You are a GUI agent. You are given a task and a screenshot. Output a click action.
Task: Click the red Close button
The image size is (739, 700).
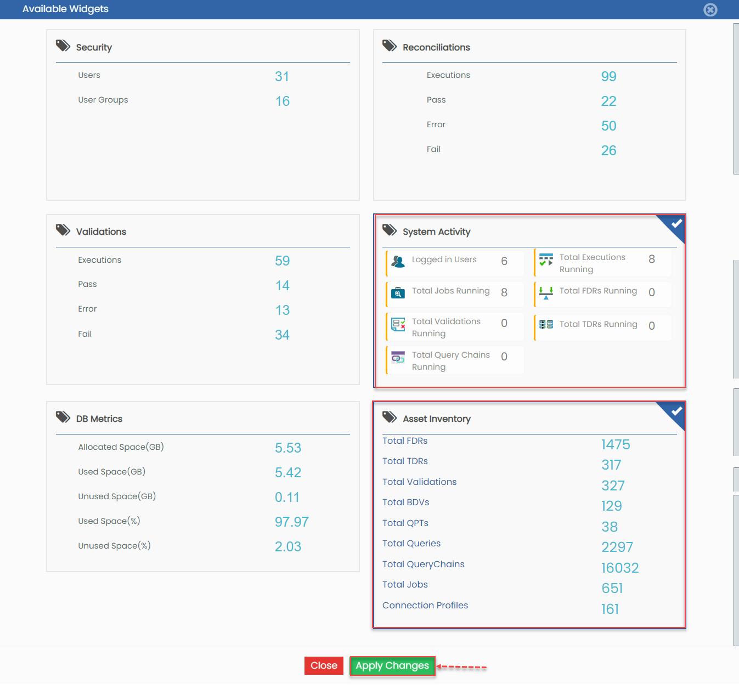coord(324,666)
